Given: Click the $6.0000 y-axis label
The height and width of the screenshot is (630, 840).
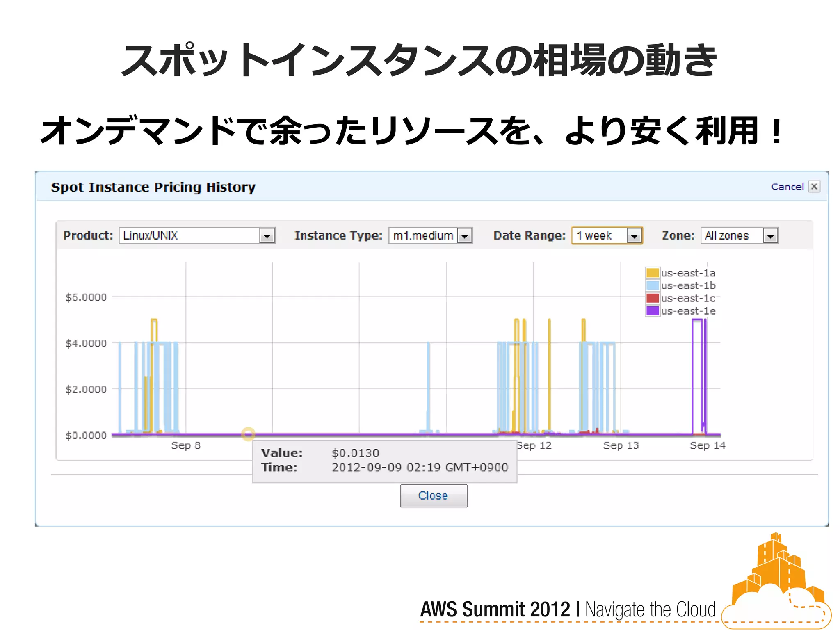Looking at the screenshot, I should [x=86, y=297].
